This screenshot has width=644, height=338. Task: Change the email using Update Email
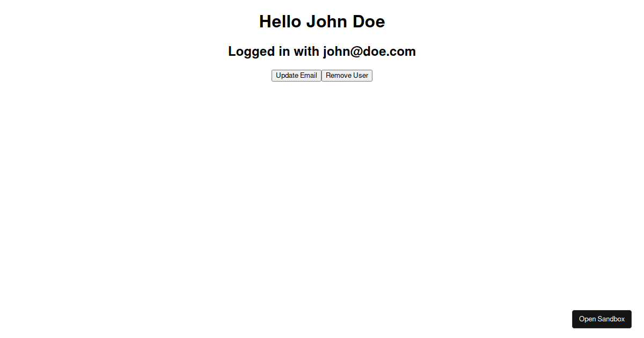click(296, 76)
